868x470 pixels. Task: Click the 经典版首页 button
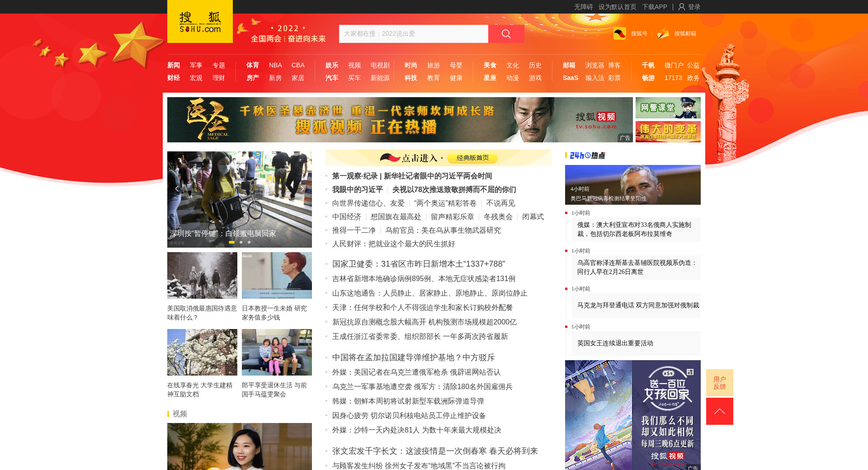[472, 158]
